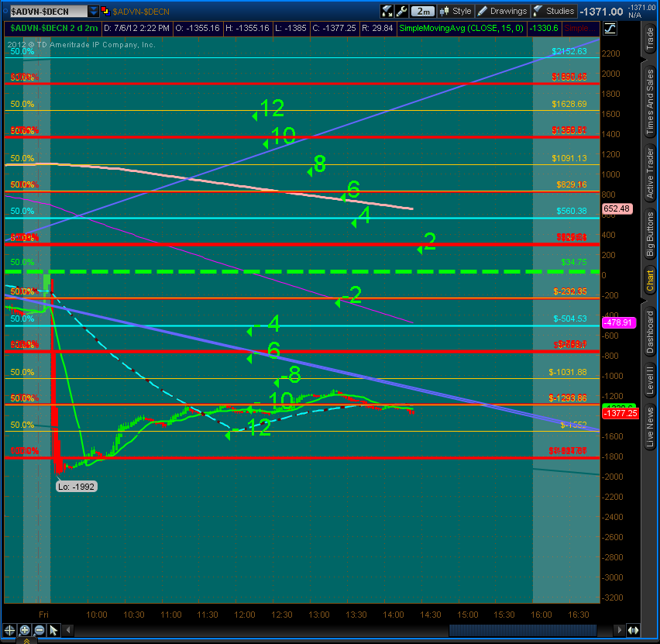
Task: Click the horizontal time scrollbar thumb
Action: [x=523, y=630]
